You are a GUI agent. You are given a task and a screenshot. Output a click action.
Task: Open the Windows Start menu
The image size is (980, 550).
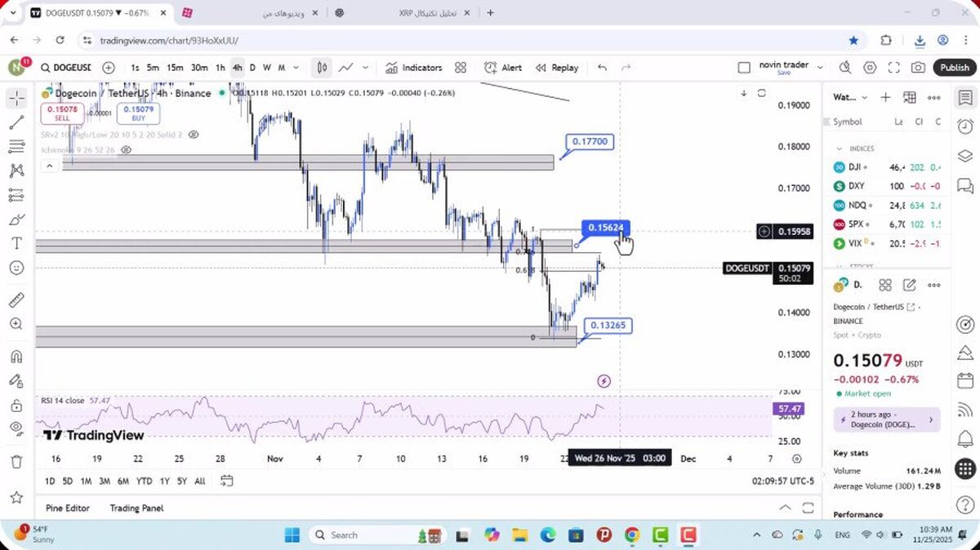pyautogui.click(x=292, y=534)
